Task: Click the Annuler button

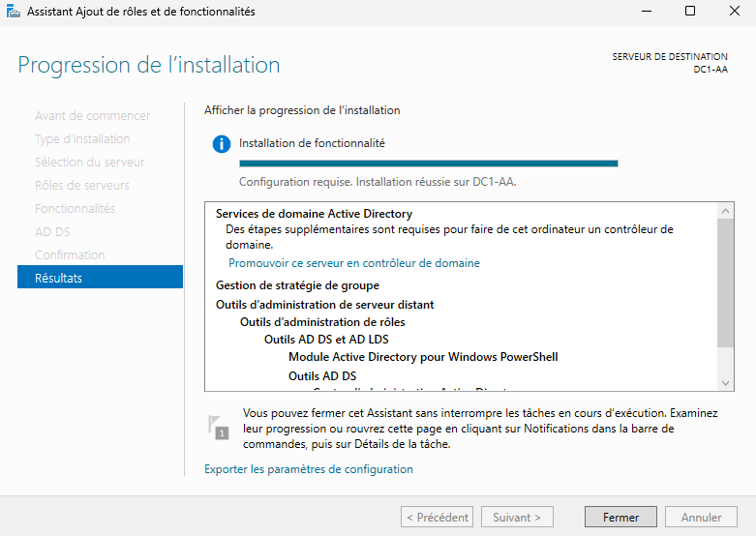Action: pos(701,518)
